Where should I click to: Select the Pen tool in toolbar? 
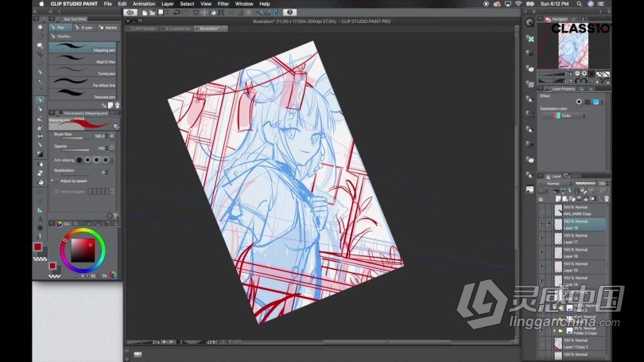40,99
